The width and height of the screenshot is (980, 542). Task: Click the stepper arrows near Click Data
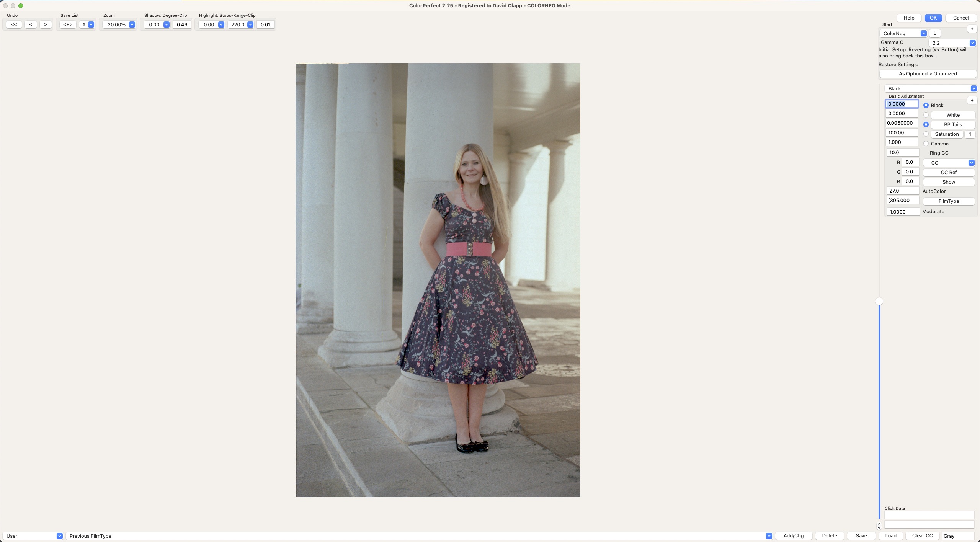click(879, 526)
